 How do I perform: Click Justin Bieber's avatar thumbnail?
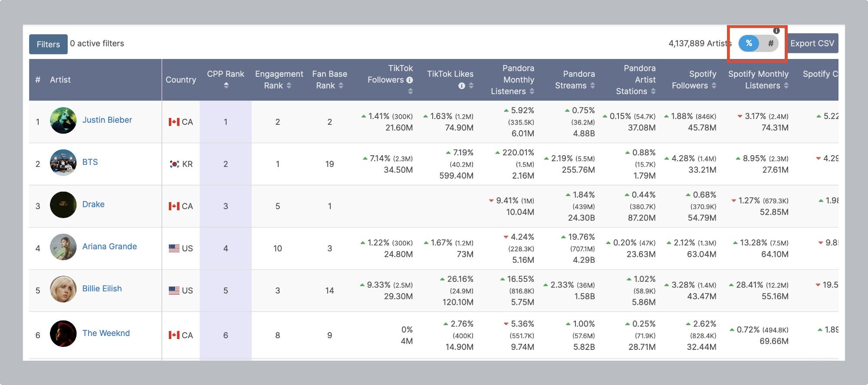click(x=63, y=121)
